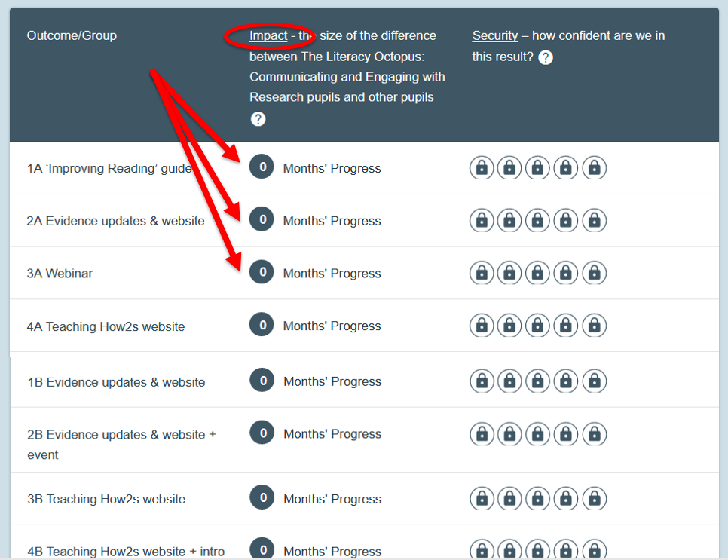Click the 0 months badge for 3A Webinar
Viewport: 728px width, 560px height.
tap(262, 273)
